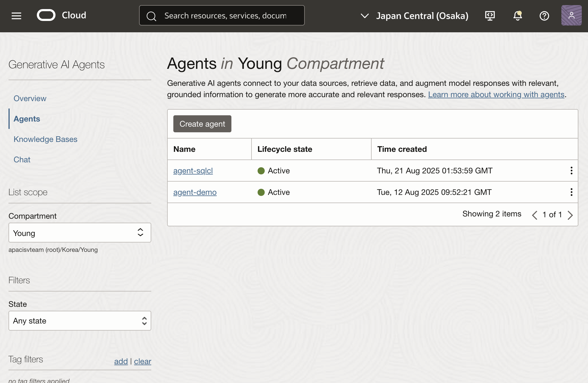The image size is (588, 383).
Task: Open the user profile avatar menu
Action: (571, 15)
